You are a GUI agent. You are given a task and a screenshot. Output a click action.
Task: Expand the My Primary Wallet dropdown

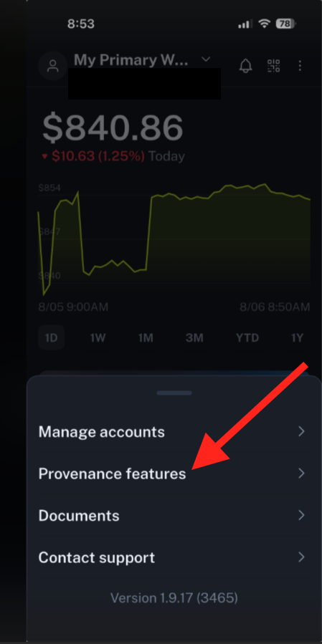pyautogui.click(x=206, y=59)
